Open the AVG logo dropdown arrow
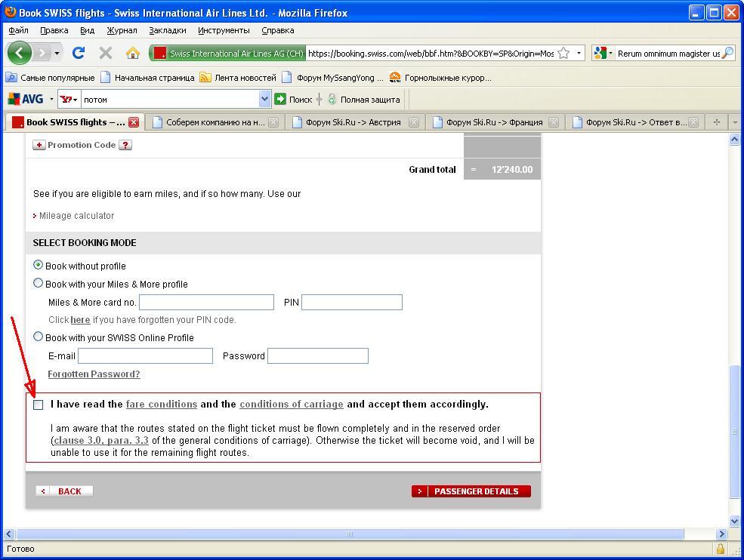This screenshot has width=744, height=560. tap(51, 100)
